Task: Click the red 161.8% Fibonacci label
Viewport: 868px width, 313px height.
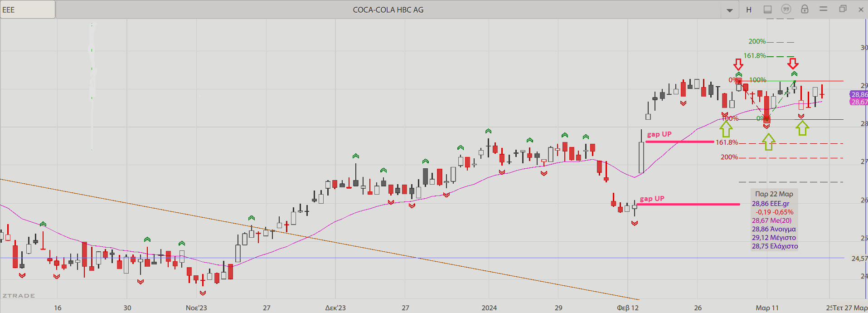Action: [727, 142]
